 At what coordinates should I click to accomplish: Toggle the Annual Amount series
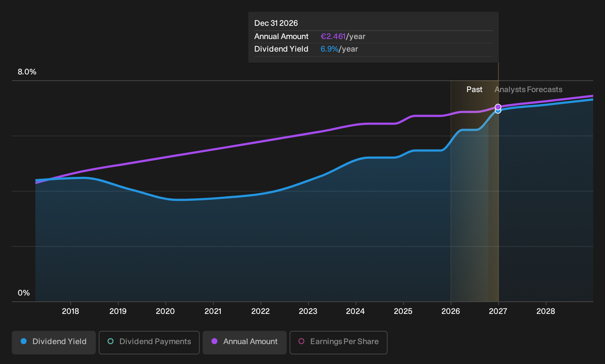coord(245,342)
